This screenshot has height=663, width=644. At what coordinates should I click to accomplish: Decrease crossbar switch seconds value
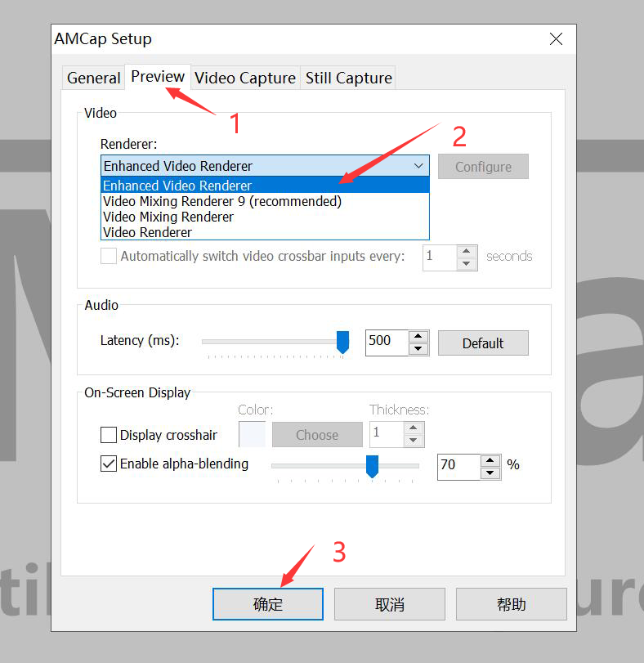pos(467,264)
